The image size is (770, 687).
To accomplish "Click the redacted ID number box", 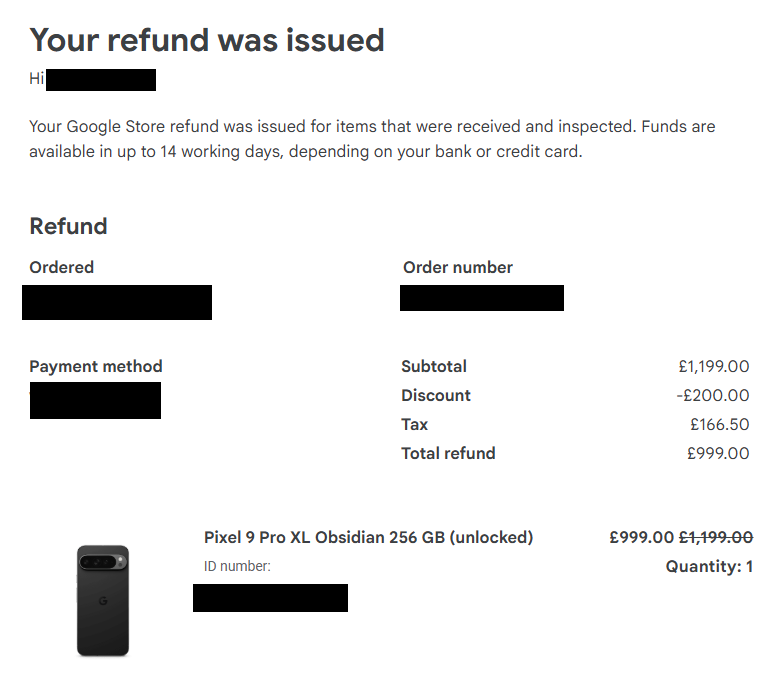I will [270, 598].
